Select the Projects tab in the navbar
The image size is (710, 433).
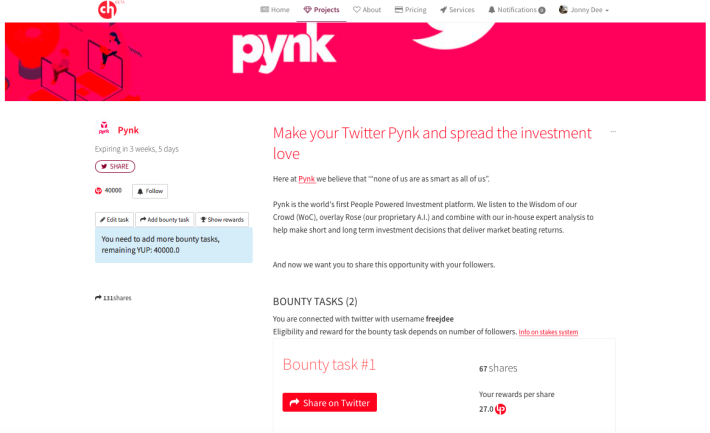321,10
